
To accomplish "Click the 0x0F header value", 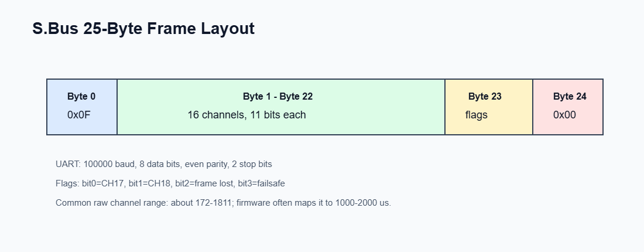I will point(79,115).
